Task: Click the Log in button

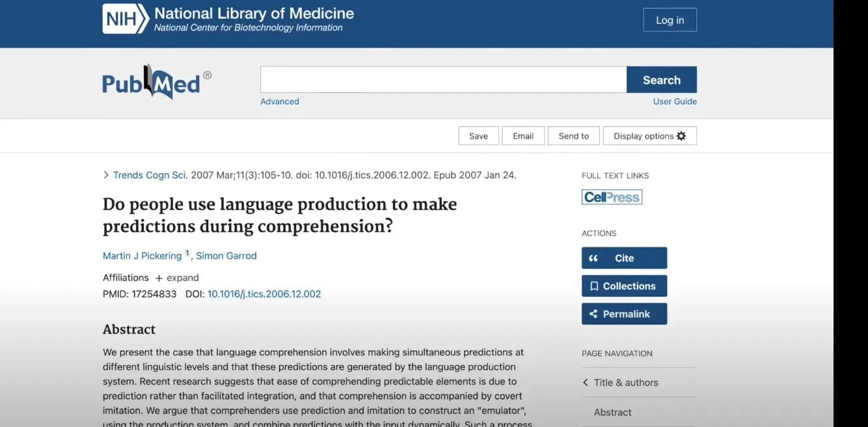Action: tap(670, 20)
